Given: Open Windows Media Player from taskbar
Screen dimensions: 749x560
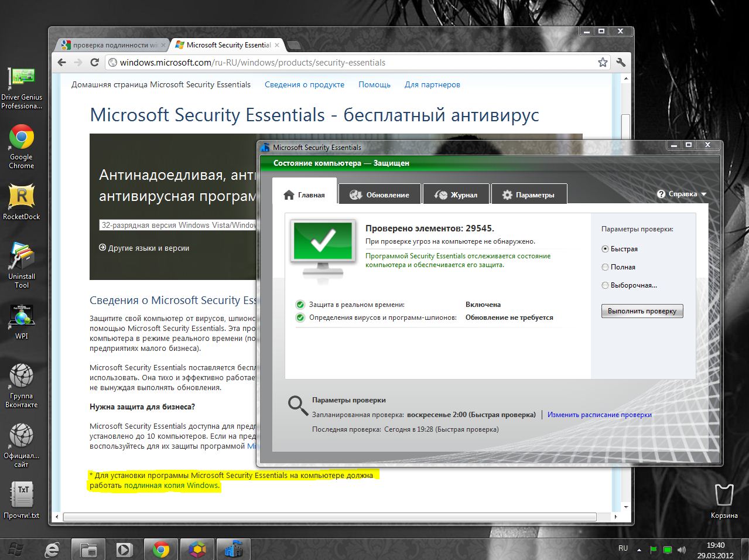Looking at the screenshot, I should click(x=124, y=549).
